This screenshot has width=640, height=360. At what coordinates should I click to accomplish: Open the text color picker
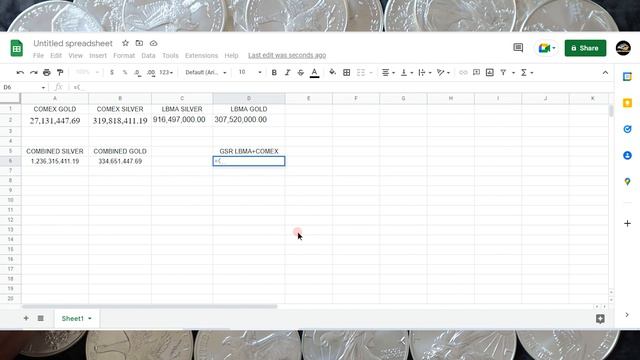314,73
